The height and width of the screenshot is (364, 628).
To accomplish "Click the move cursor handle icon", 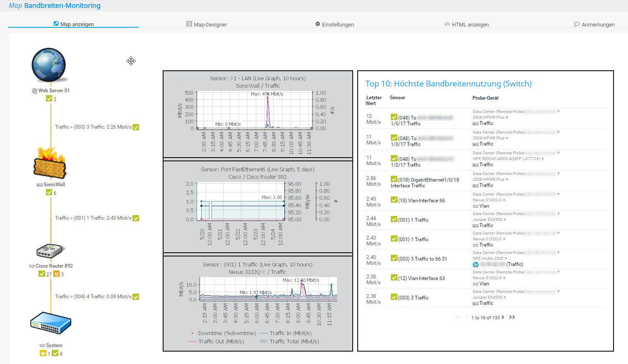I will point(131,61).
